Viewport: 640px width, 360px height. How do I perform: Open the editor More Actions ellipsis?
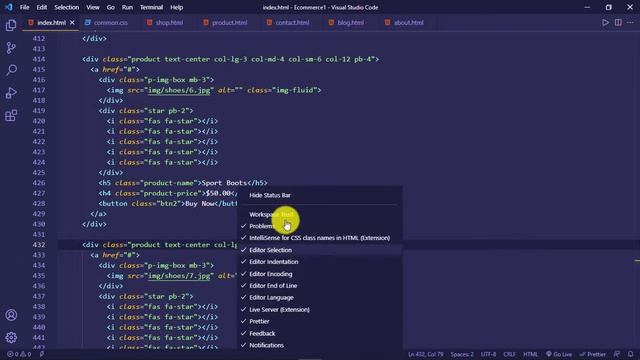630,22
